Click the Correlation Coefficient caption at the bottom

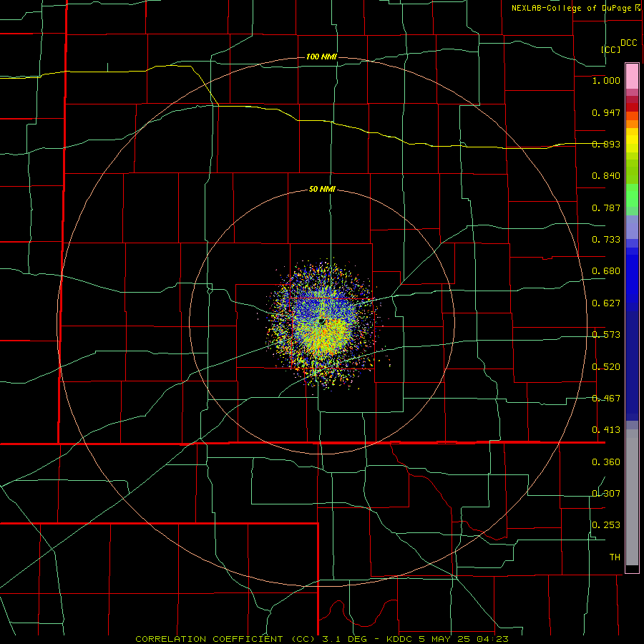(x=322, y=639)
